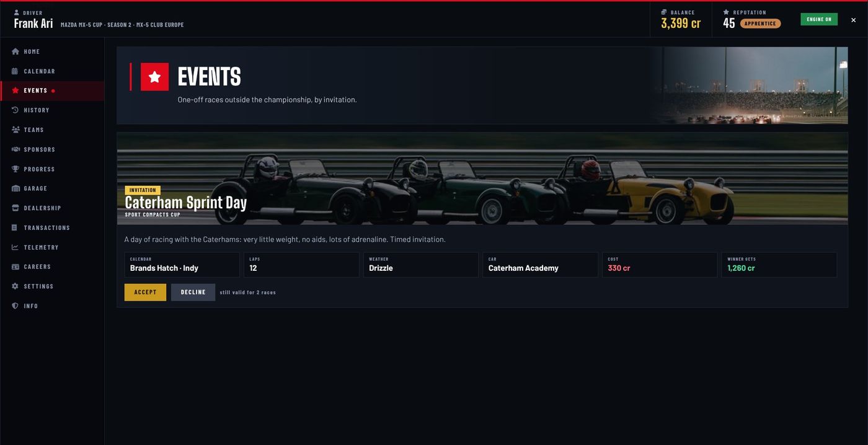Screen dimensions: 868x445
Task: Open the Sponsors page label
Action: click(39, 149)
